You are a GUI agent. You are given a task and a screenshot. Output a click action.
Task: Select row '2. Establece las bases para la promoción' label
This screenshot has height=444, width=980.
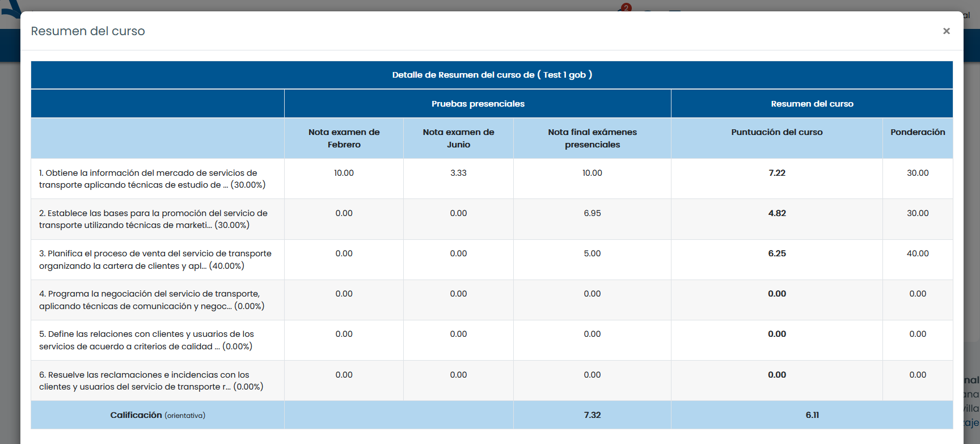click(x=153, y=219)
